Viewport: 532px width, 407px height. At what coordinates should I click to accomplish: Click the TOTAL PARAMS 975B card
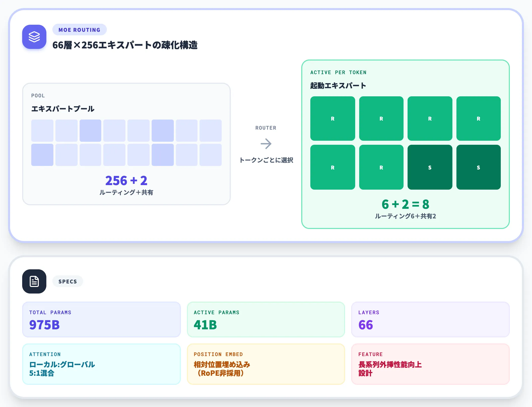click(102, 319)
